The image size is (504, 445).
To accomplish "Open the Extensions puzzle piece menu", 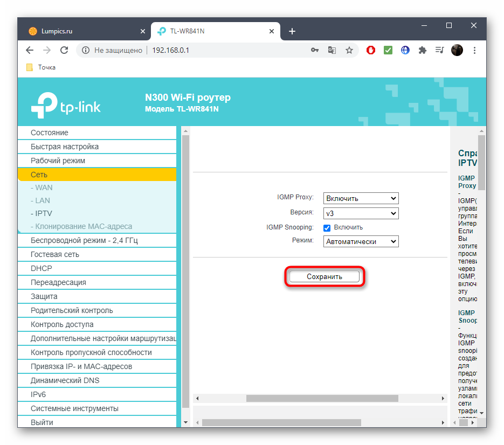I will (x=423, y=50).
